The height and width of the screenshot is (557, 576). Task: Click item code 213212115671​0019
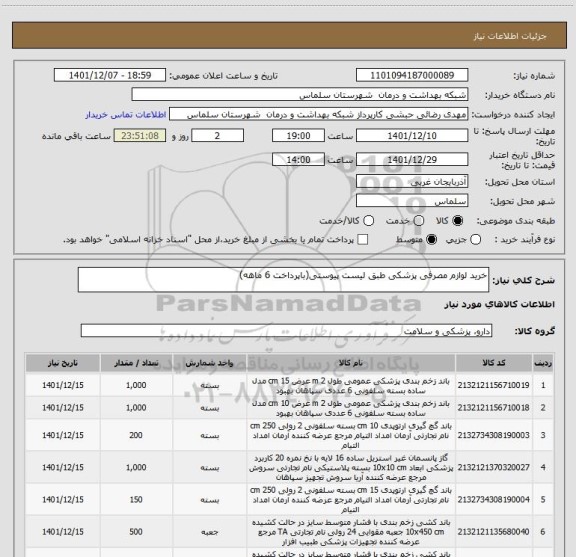(493, 385)
